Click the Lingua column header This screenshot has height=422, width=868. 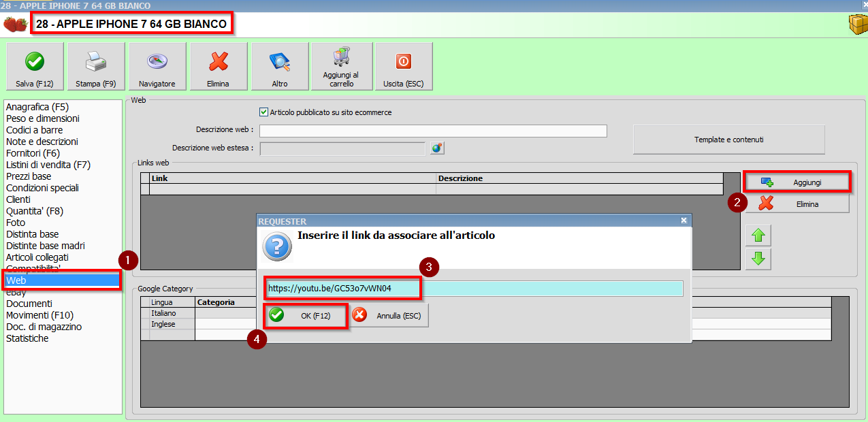point(172,302)
